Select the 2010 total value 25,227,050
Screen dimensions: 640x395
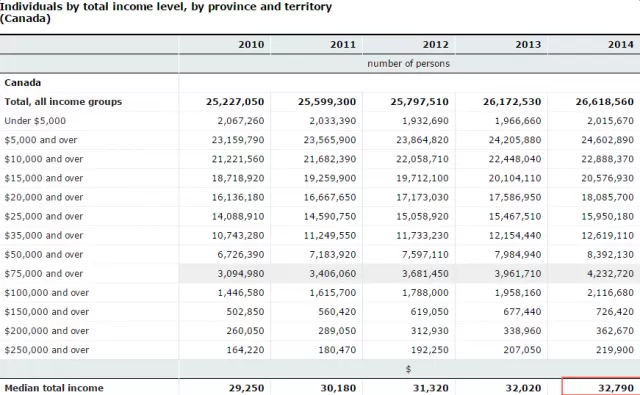click(x=235, y=102)
